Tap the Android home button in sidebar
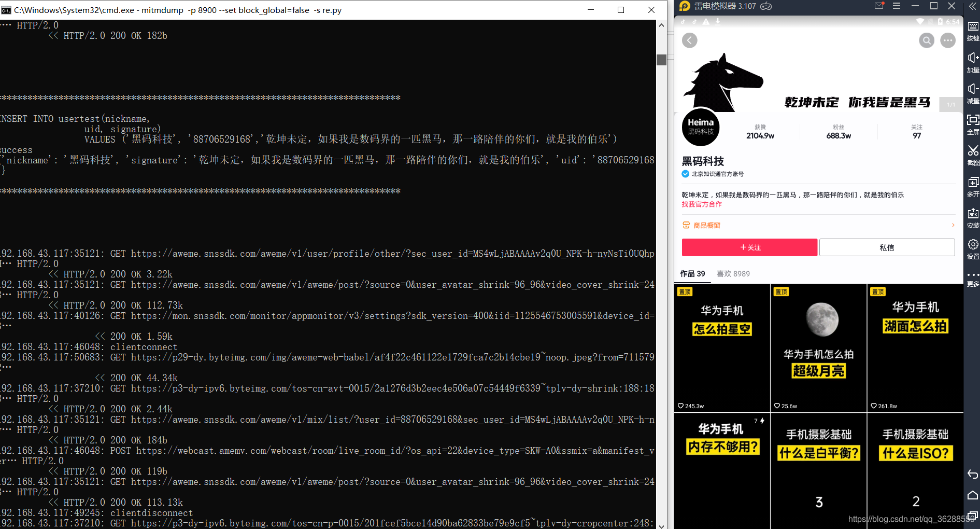Image resolution: width=980 pixels, height=529 pixels. pyautogui.click(x=973, y=495)
